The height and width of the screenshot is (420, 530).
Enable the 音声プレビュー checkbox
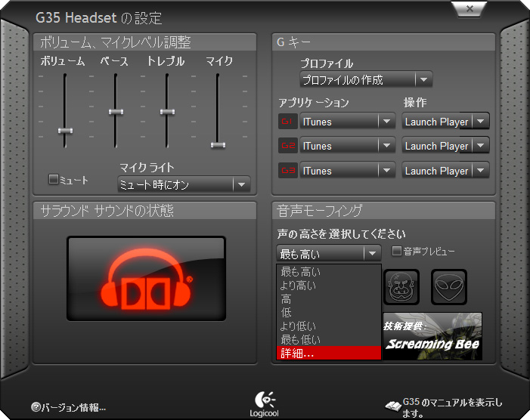pos(396,251)
